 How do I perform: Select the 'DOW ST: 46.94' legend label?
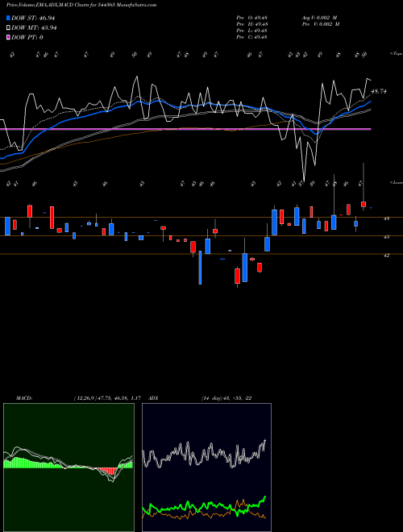(x=33, y=18)
